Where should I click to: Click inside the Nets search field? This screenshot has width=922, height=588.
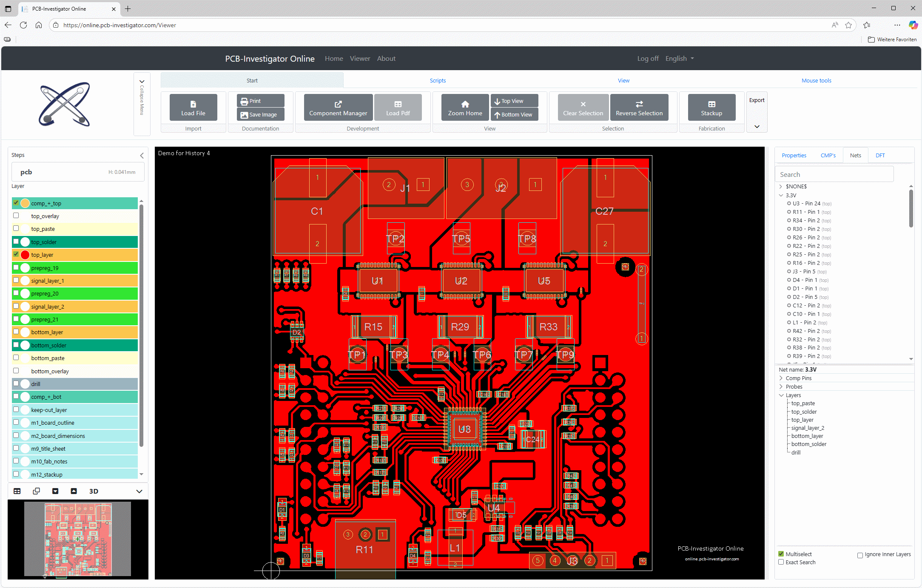pos(834,174)
